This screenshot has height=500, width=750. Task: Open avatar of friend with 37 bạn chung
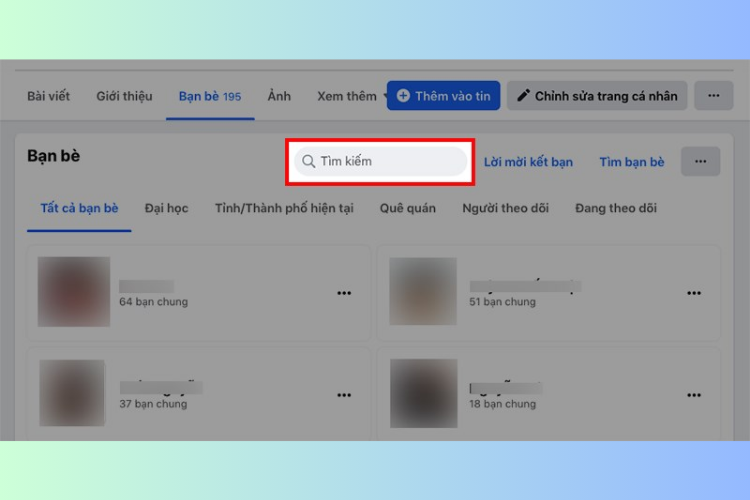pyautogui.click(x=72, y=393)
